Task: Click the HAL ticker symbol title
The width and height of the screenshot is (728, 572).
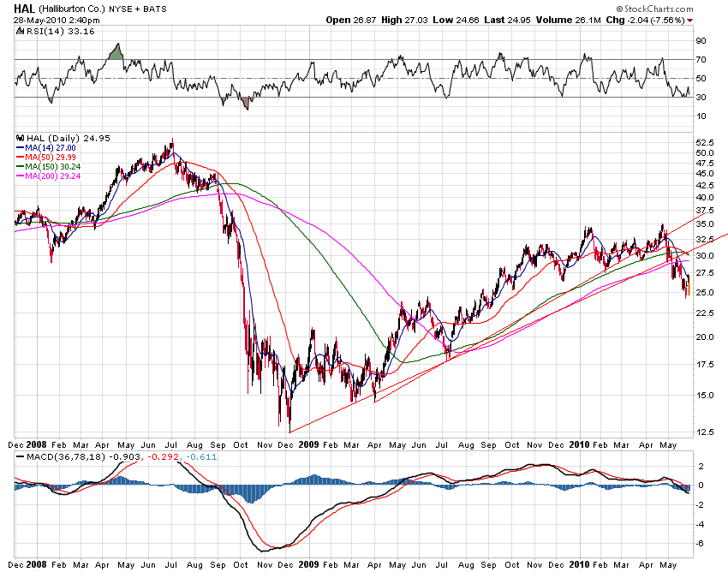Action: point(25,9)
